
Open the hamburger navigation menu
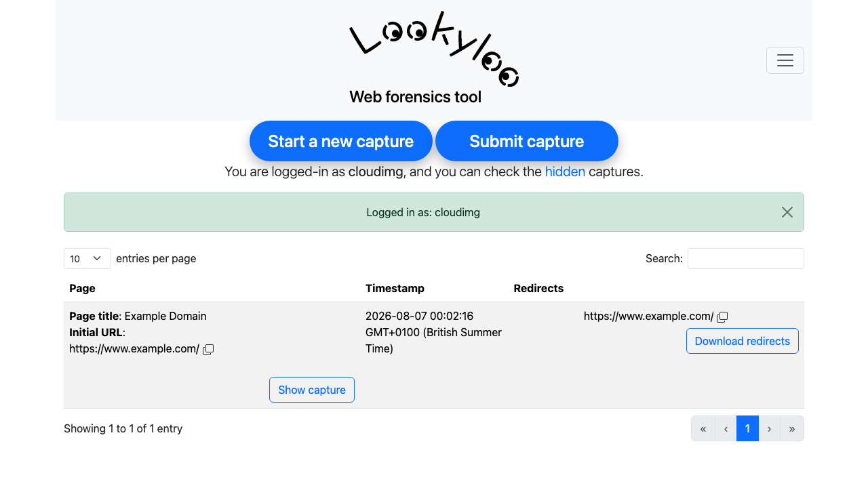click(785, 60)
